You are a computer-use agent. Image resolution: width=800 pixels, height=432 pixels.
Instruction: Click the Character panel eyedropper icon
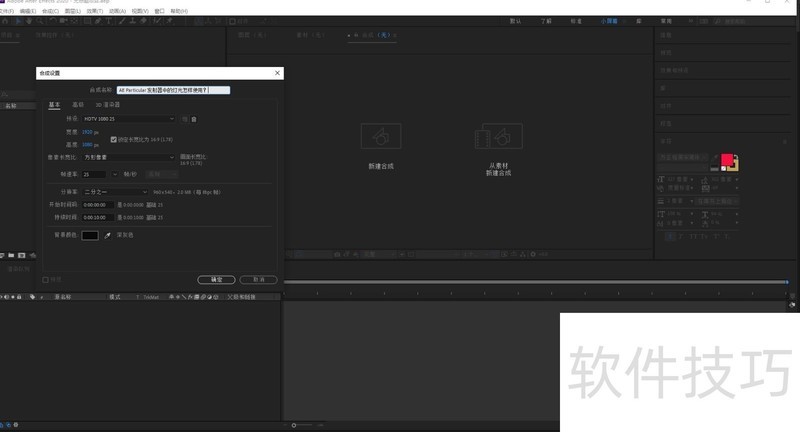tap(715, 158)
